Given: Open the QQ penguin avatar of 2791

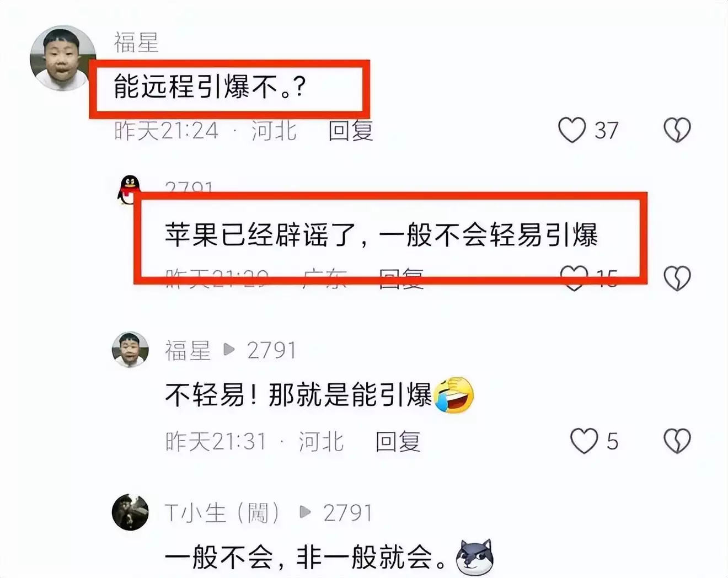Looking at the screenshot, I should tap(130, 190).
